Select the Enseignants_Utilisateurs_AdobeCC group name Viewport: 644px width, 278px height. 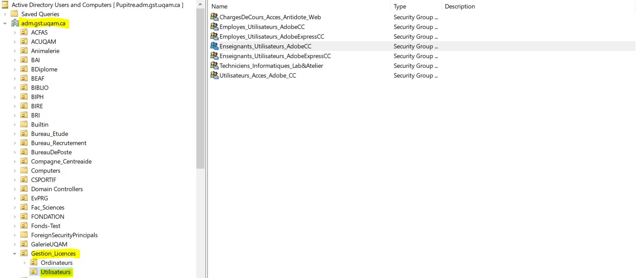click(x=265, y=46)
